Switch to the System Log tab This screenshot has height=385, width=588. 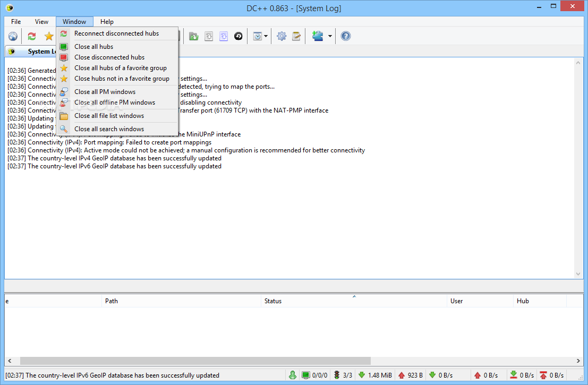pyautogui.click(x=31, y=52)
